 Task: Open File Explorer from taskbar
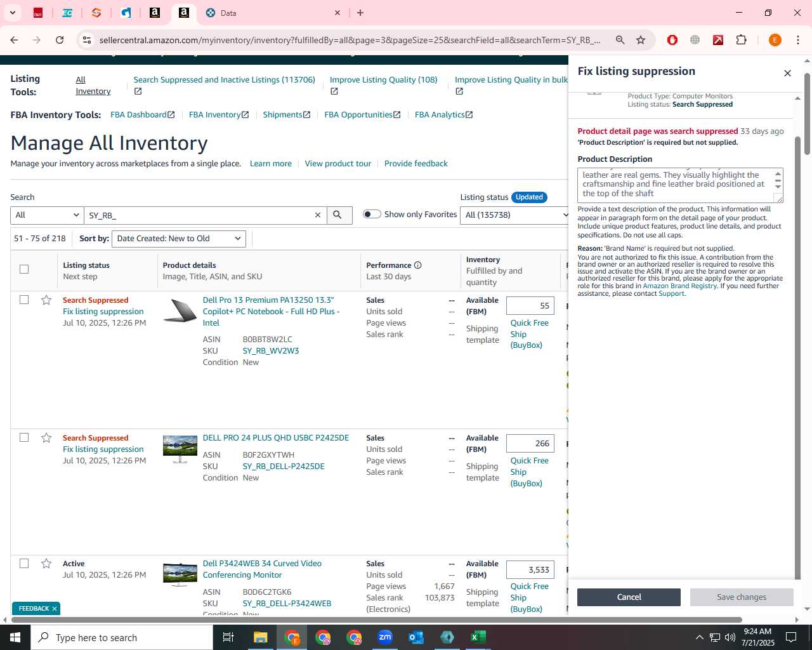(x=261, y=637)
